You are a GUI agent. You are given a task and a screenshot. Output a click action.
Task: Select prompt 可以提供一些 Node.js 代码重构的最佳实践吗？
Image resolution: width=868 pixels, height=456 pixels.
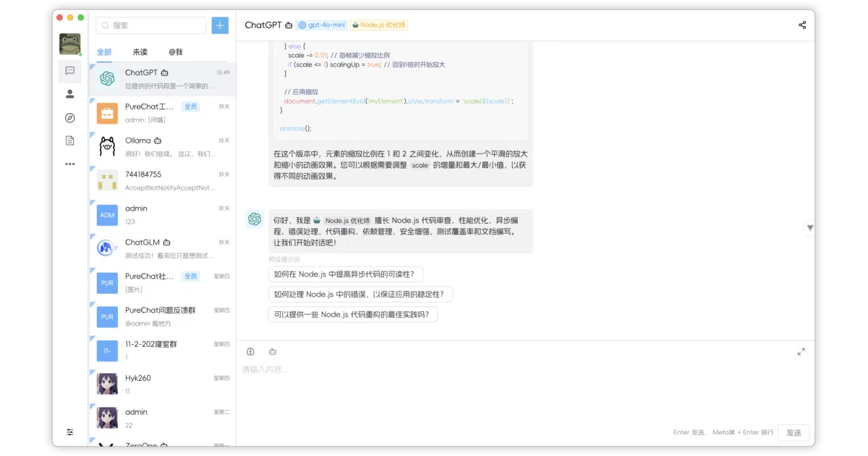tap(353, 315)
